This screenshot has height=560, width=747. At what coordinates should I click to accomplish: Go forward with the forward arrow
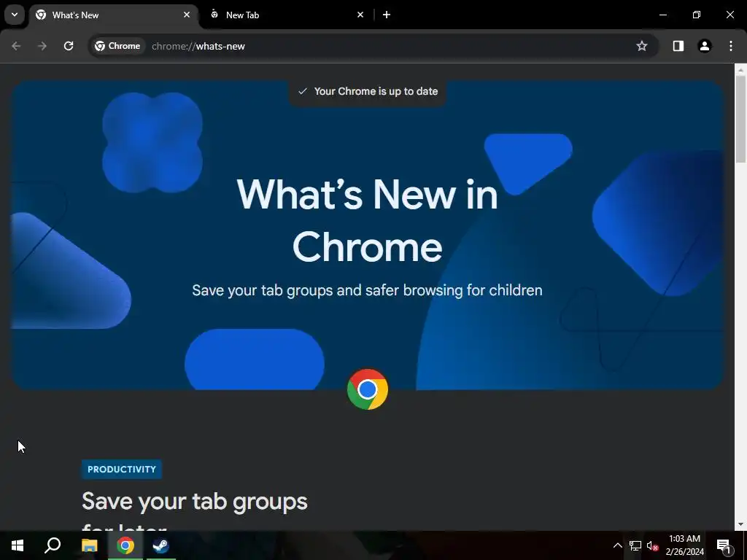click(42, 46)
